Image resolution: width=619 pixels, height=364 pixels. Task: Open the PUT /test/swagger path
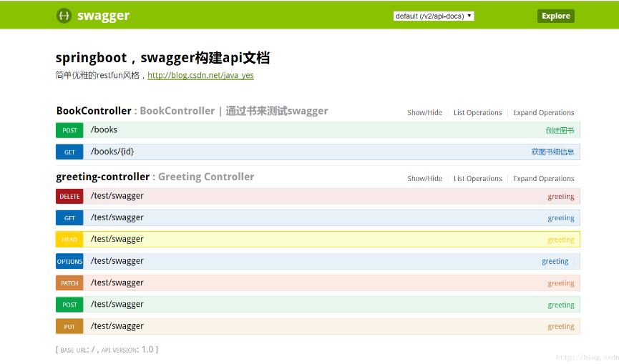pyautogui.click(x=117, y=326)
